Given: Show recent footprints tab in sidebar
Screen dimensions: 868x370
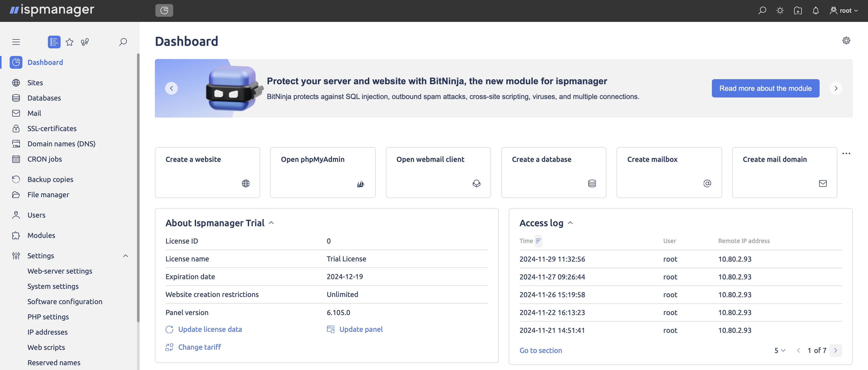Looking at the screenshot, I should [x=85, y=42].
